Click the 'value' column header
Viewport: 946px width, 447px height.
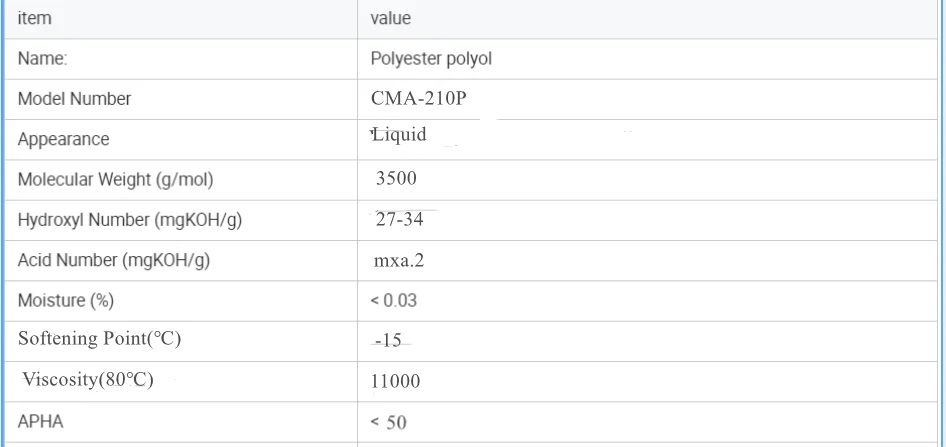click(390, 18)
